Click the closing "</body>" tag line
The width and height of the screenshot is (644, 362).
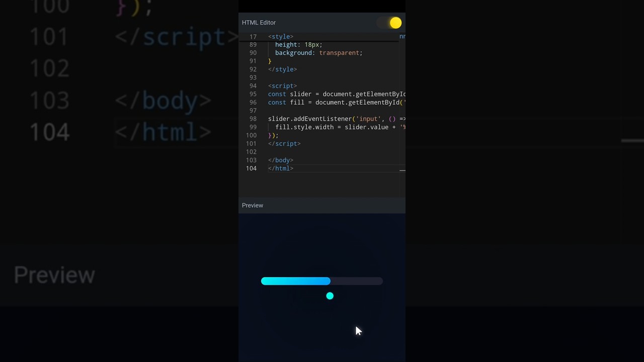[x=281, y=160]
